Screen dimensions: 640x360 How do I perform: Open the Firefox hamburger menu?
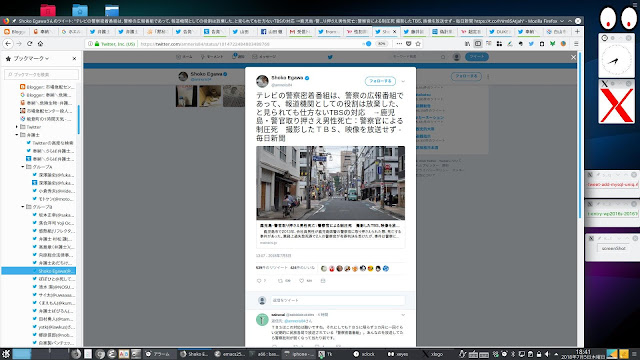tap(576, 44)
